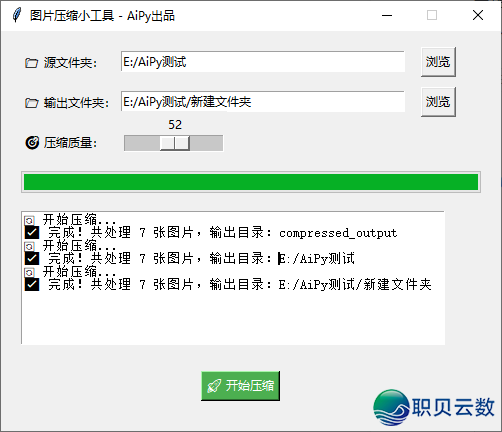Click the target icon beside 压缩质量

(32, 143)
